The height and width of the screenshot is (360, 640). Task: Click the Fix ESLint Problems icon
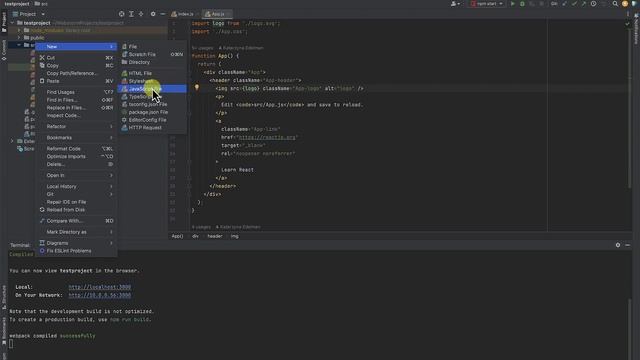pyautogui.click(x=42, y=251)
